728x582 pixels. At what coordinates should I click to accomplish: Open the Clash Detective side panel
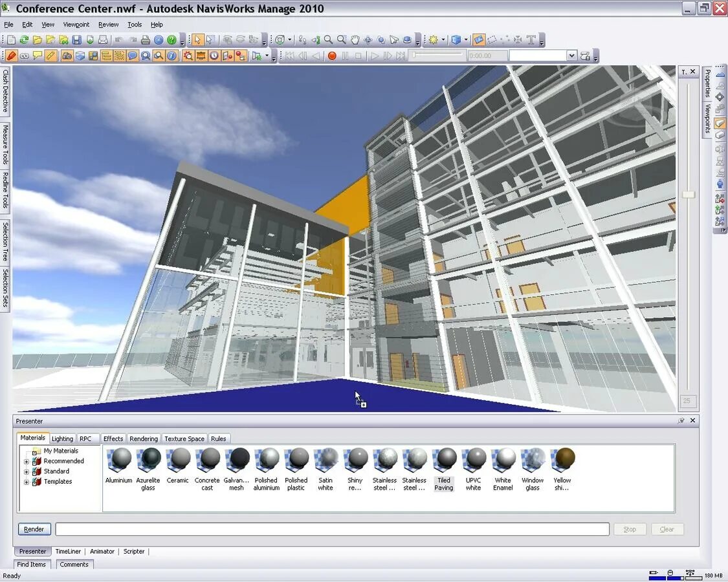pos(5,91)
